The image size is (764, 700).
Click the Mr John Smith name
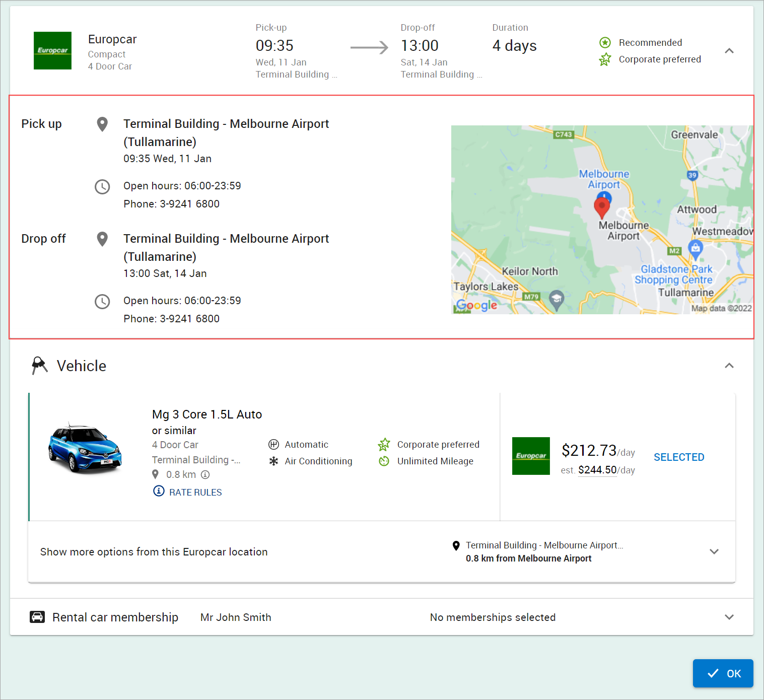pos(236,617)
